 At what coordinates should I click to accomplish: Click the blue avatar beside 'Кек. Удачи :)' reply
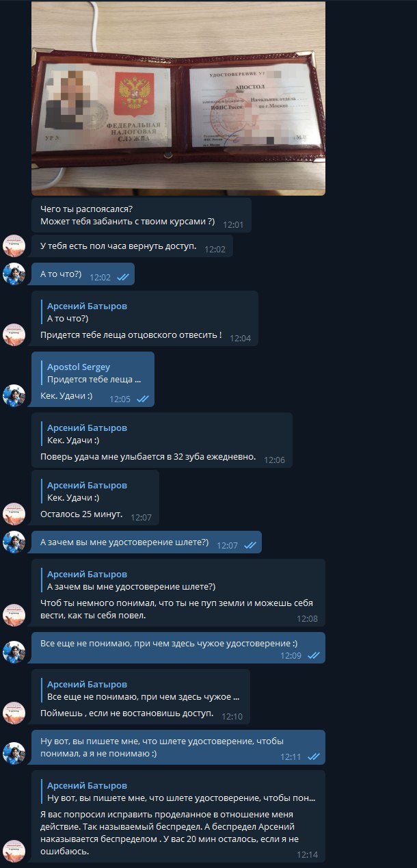14,395
